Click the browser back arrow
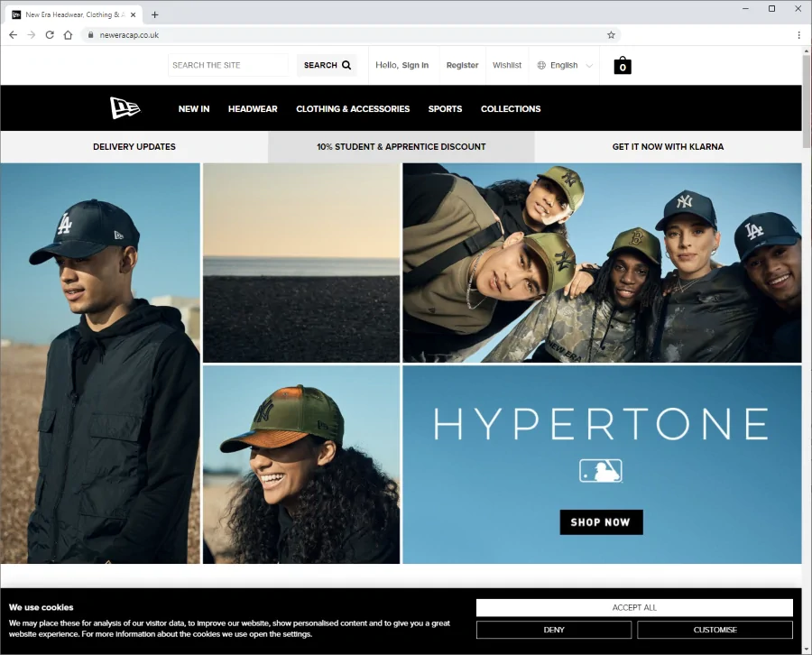 coord(13,34)
